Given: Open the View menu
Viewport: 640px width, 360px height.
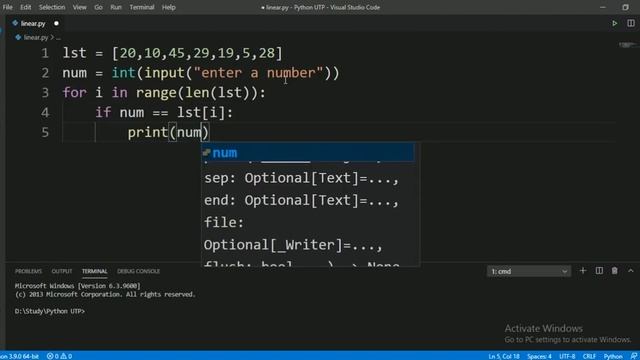Looking at the screenshot, I should [x=79, y=7].
